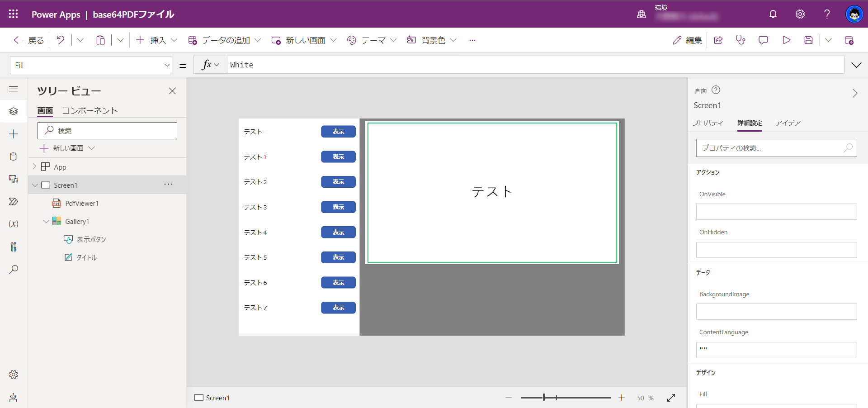The width and height of the screenshot is (868, 408).
Task: Switch to the プロパティ tab on the right
Action: (708, 123)
